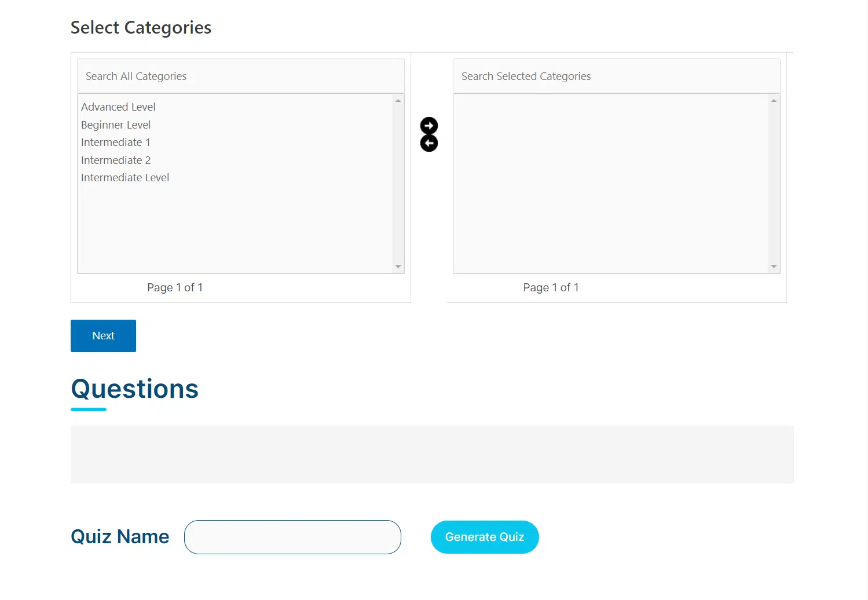
Task: Focus the Search Selected Categories field
Action: point(617,76)
